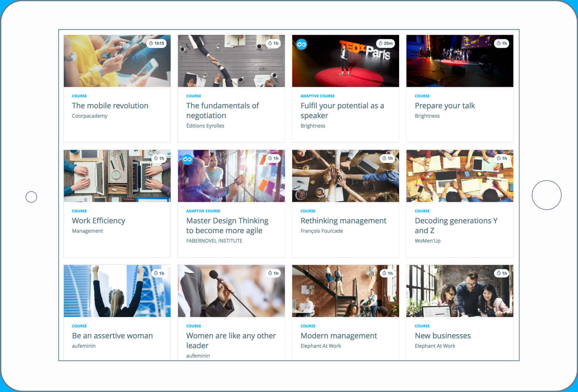578x392 pixels.
Task: Click Brightness author under the speaker course
Action: pos(313,126)
